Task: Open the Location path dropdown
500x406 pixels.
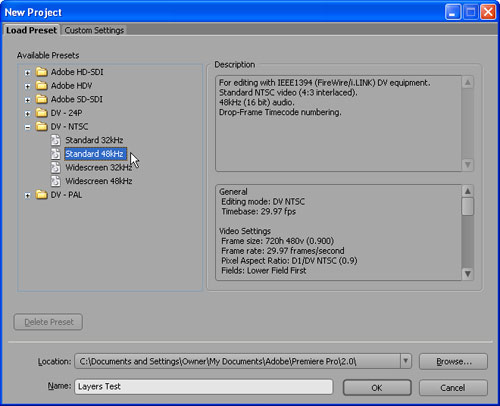Action: (x=406, y=361)
